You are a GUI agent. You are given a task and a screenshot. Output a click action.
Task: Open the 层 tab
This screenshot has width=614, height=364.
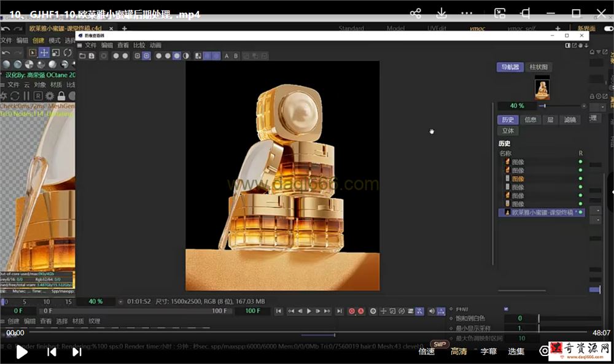pyautogui.click(x=550, y=120)
